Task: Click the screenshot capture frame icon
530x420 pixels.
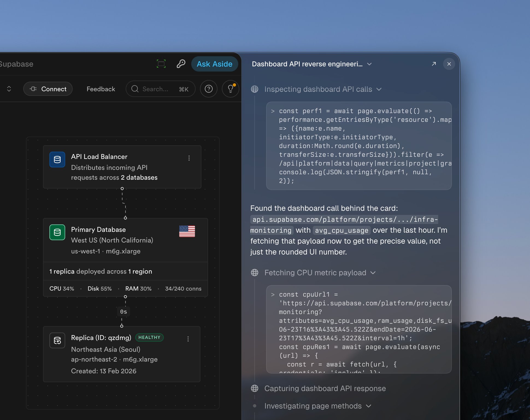Action: tap(161, 64)
